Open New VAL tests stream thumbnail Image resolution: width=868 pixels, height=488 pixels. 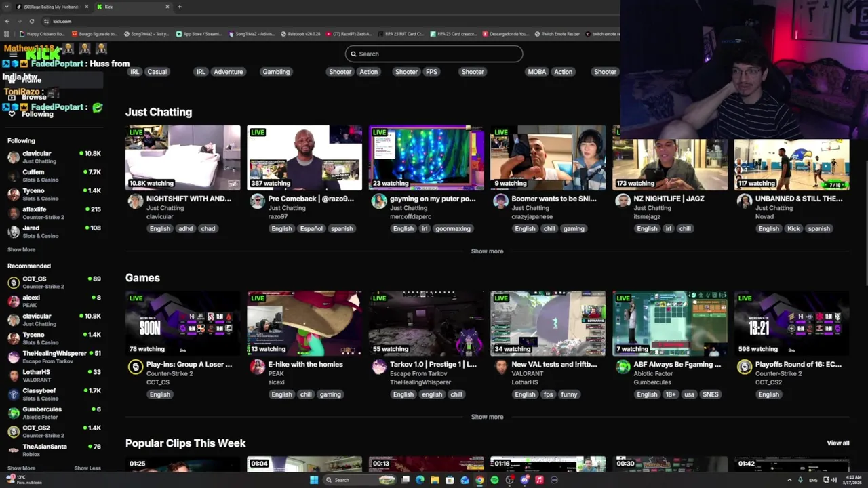coord(548,323)
